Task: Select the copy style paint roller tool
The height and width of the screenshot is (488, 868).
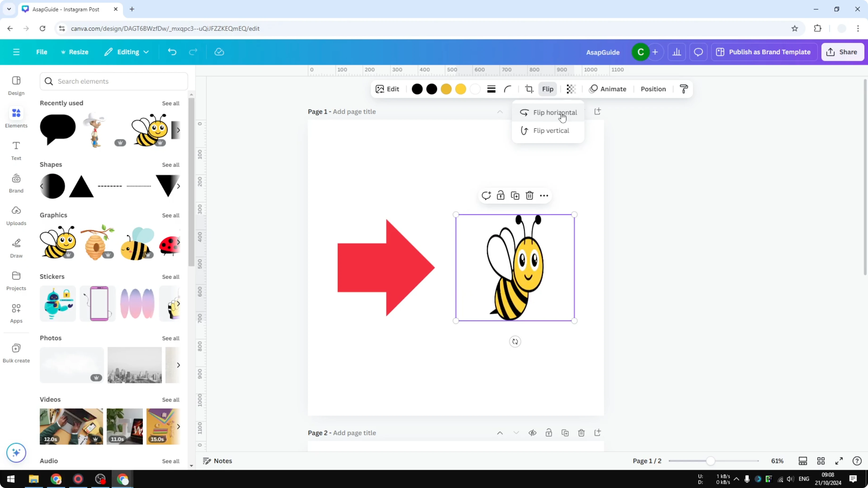Action: 684,89
